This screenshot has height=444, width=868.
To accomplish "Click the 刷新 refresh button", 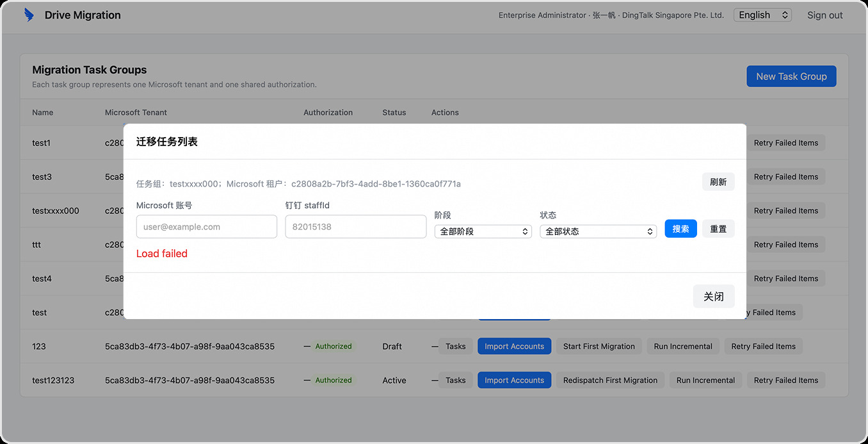I will pos(718,182).
